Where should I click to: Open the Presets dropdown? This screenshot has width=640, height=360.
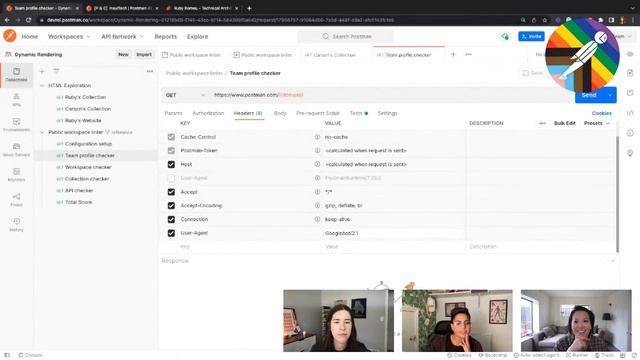coord(596,123)
